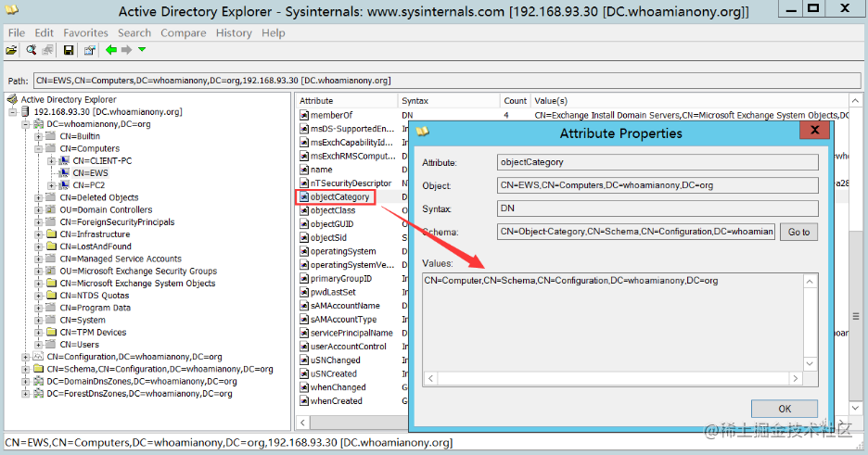Open the History menu
Viewport: 868px width, 455px height.
click(234, 33)
